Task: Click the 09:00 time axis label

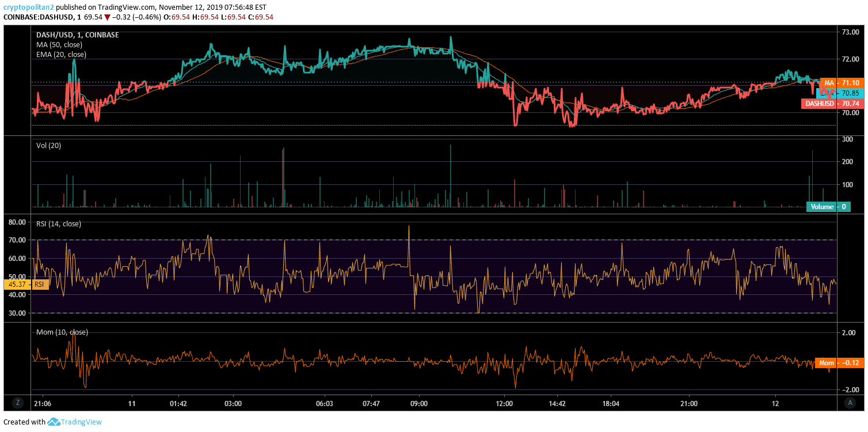Action: coord(418,403)
